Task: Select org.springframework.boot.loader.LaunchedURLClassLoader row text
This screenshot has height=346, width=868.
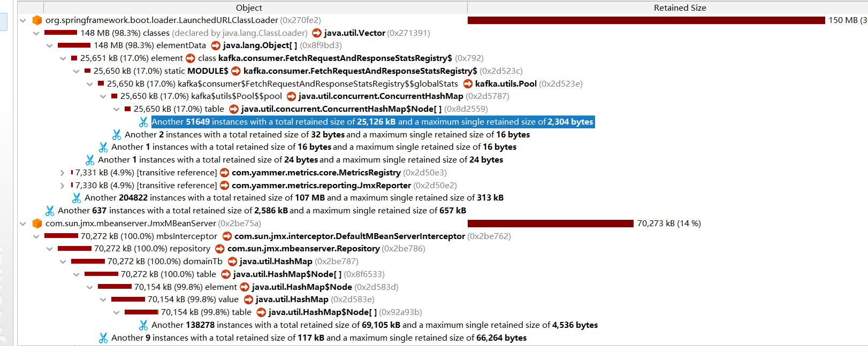Action: [x=162, y=20]
